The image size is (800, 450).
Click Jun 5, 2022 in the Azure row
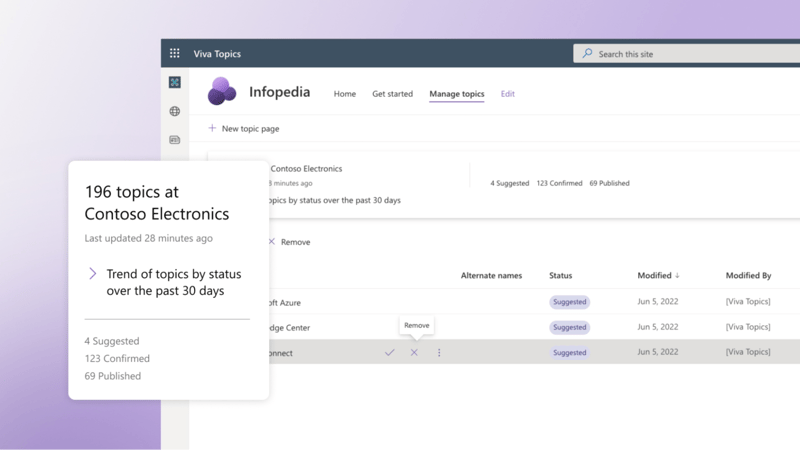658,302
